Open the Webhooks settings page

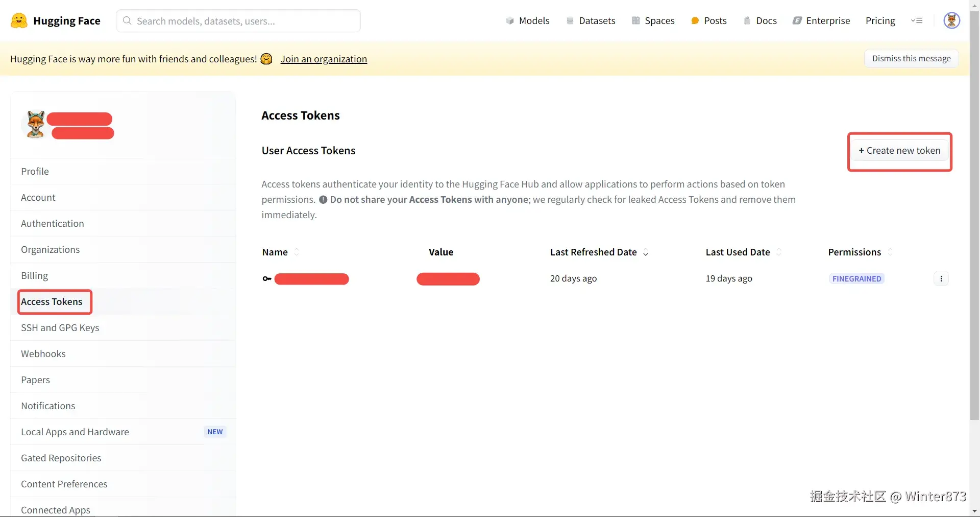[43, 354]
